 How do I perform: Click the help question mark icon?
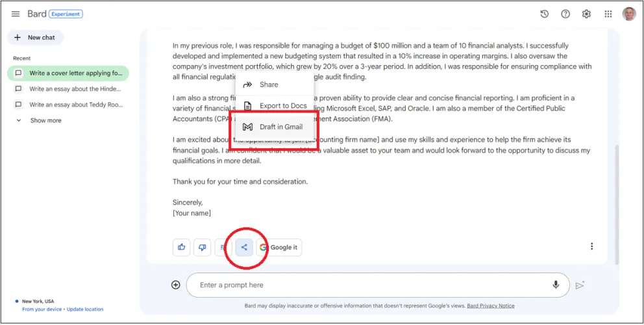pyautogui.click(x=565, y=14)
